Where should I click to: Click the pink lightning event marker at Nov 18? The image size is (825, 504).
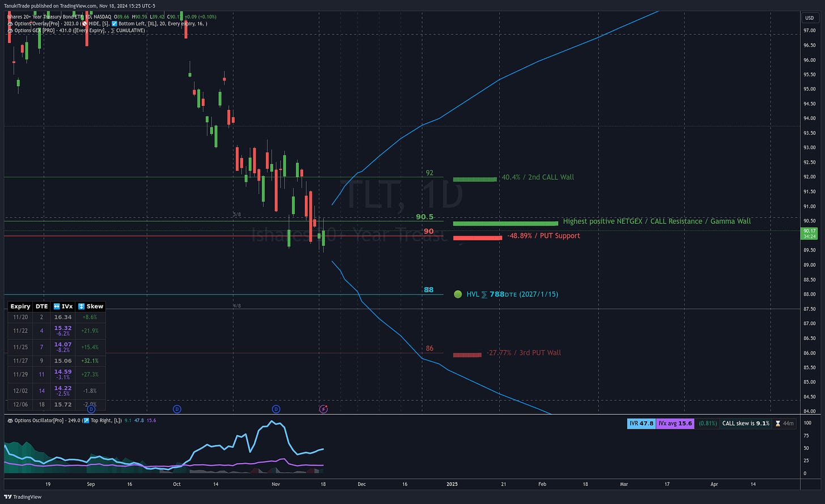(x=323, y=409)
